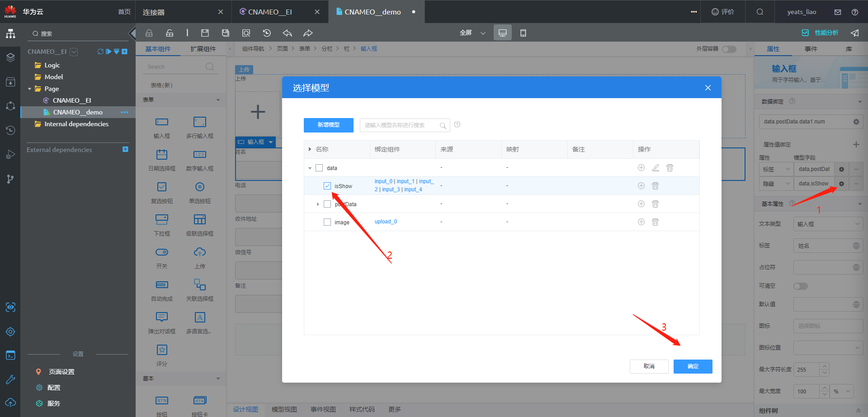Click the plus icon to add property binding
This screenshot has width=868, height=417.
pyautogui.click(x=856, y=144)
